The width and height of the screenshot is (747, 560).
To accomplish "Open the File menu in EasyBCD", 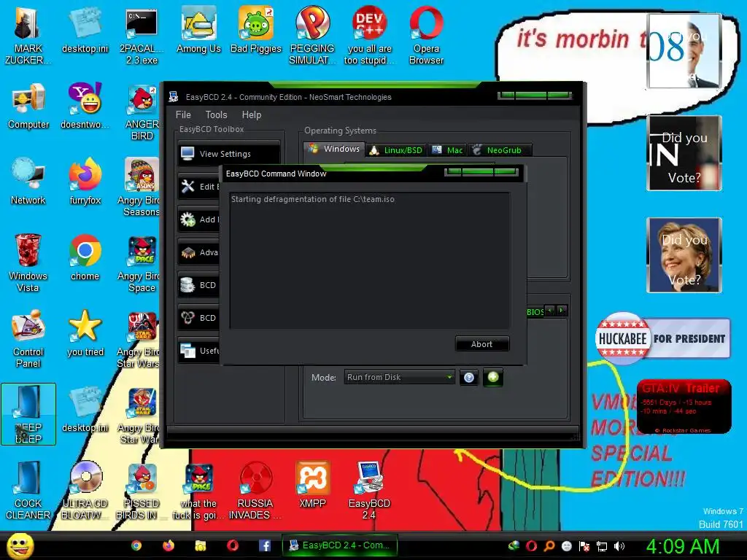I will coord(183,114).
